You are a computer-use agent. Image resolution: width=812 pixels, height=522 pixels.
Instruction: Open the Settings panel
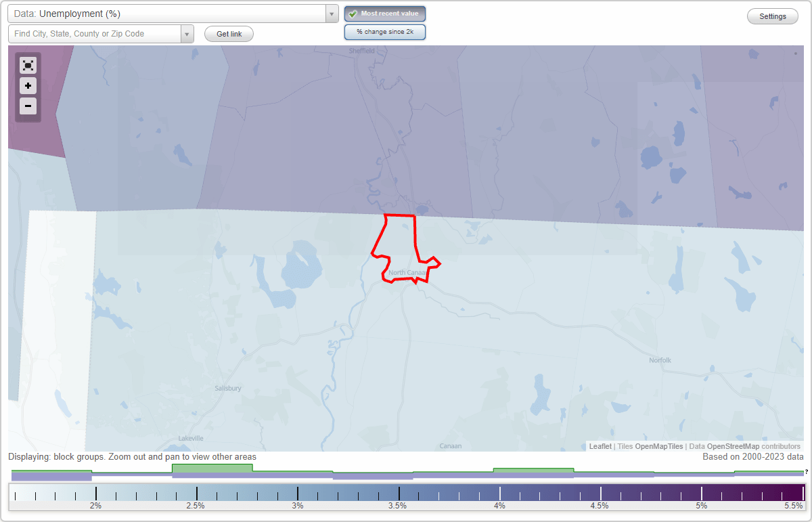(772, 16)
